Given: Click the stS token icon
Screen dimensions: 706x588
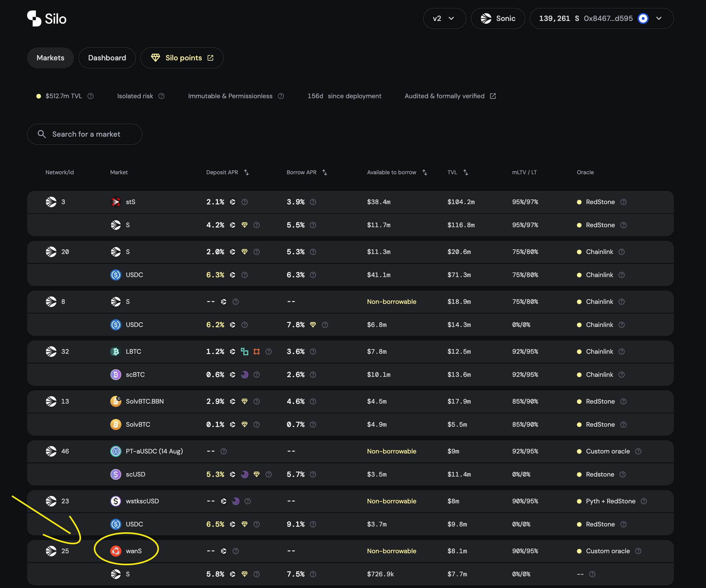Looking at the screenshot, I should 116,202.
